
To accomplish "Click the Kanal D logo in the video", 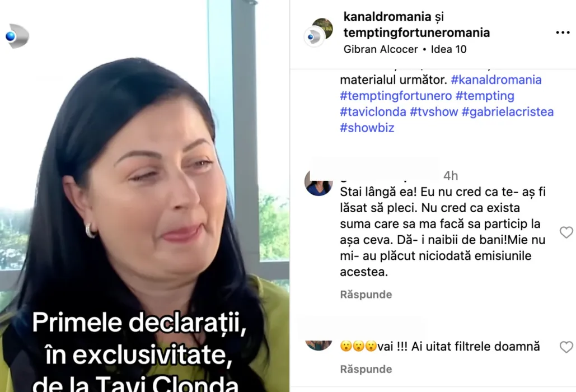I will [x=17, y=36].
